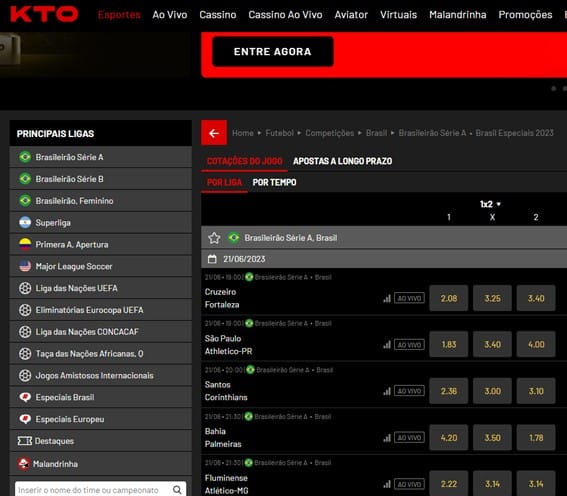
Task: Open Jogos Amistosos Internacionais league
Action: [101, 375]
